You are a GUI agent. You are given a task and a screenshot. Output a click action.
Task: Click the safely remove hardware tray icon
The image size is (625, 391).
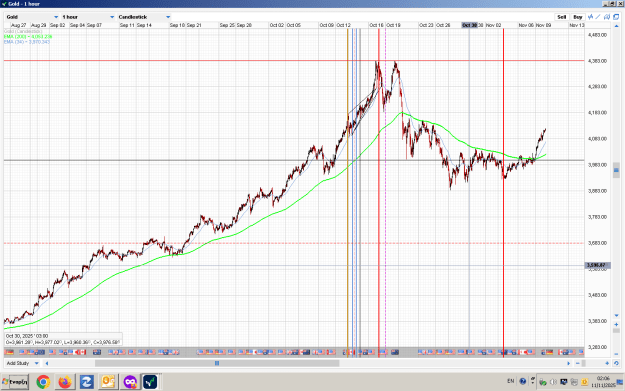pyautogui.click(x=543, y=382)
